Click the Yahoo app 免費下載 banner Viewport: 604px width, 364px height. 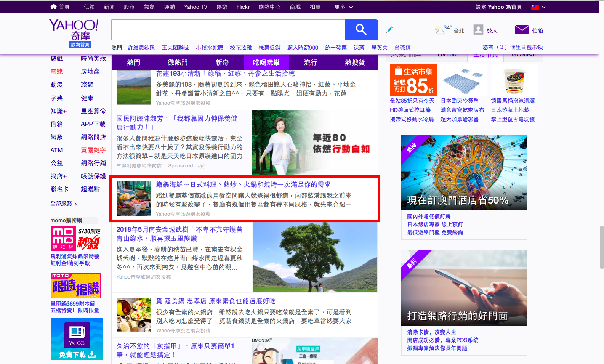click(77, 339)
